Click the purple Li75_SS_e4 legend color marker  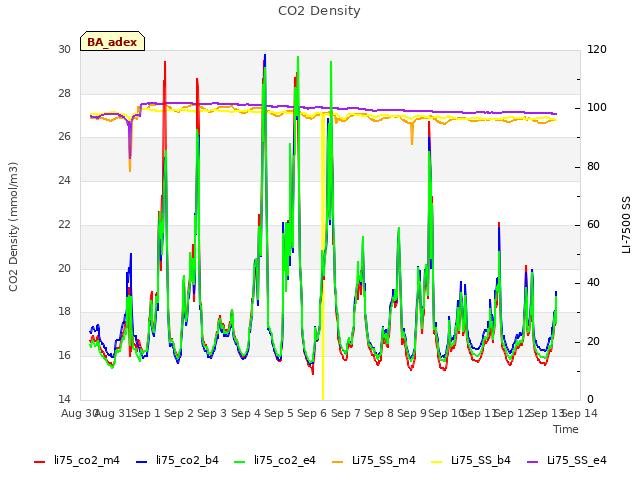(533, 462)
